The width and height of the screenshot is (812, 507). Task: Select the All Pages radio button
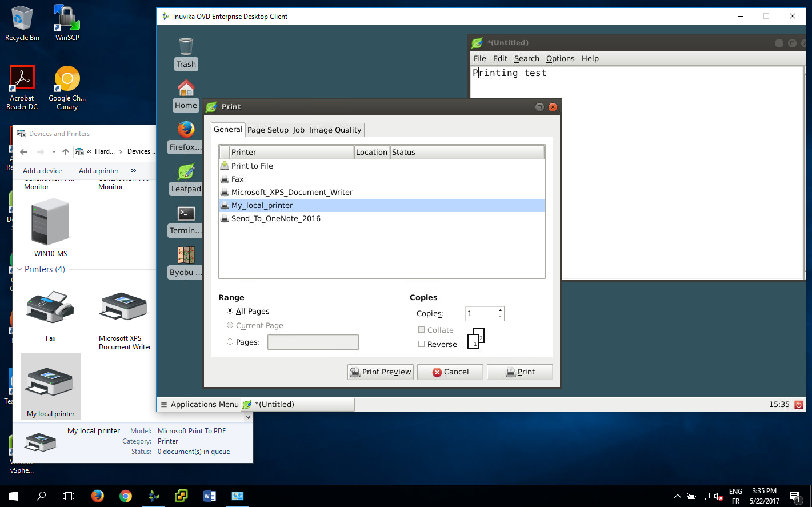click(230, 311)
